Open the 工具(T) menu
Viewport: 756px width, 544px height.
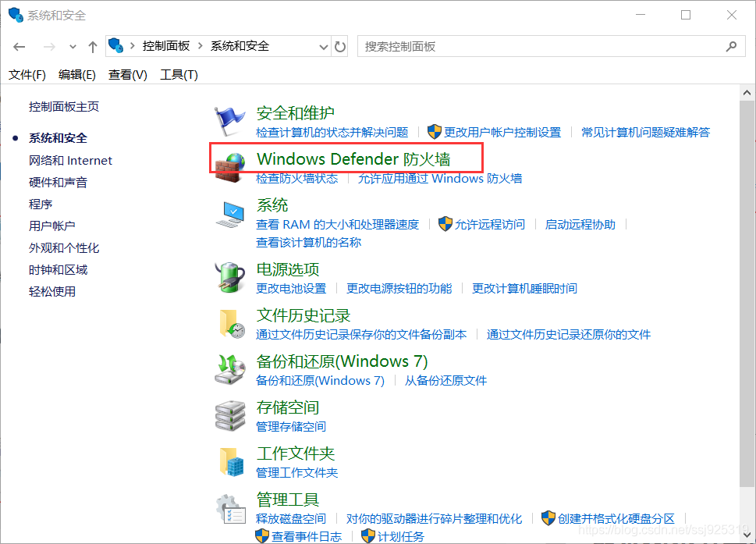point(179,75)
